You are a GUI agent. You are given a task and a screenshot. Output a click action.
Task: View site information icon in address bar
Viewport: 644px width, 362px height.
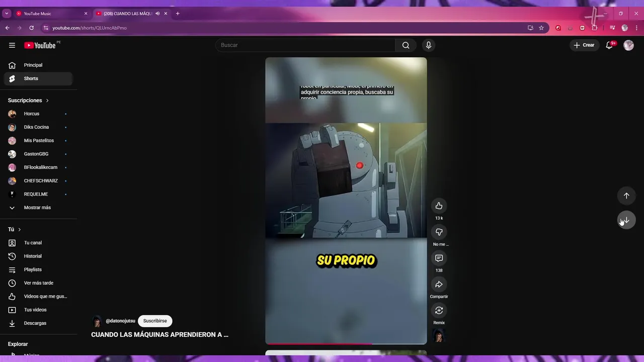(46, 28)
